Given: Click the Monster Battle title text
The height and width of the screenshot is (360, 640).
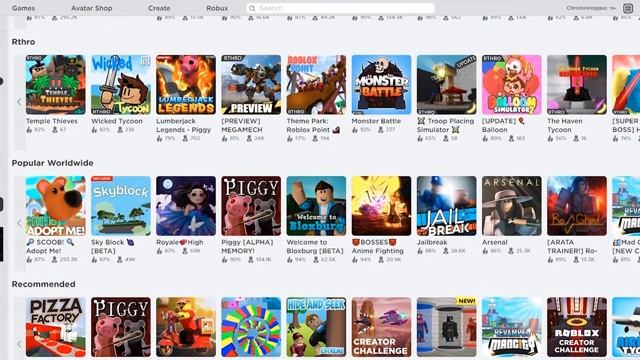Looking at the screenshot, I should [376, 121].
